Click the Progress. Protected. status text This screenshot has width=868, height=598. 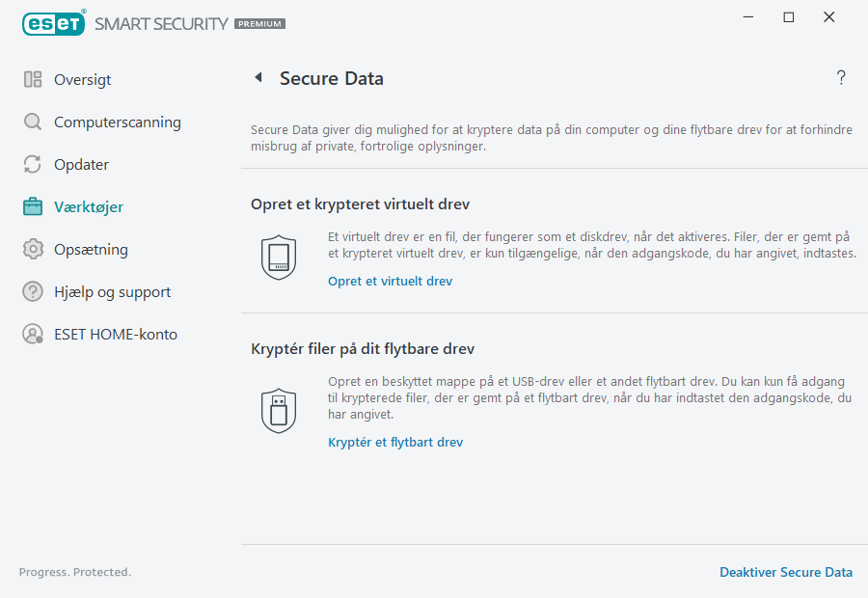click(x=74, y=572)
